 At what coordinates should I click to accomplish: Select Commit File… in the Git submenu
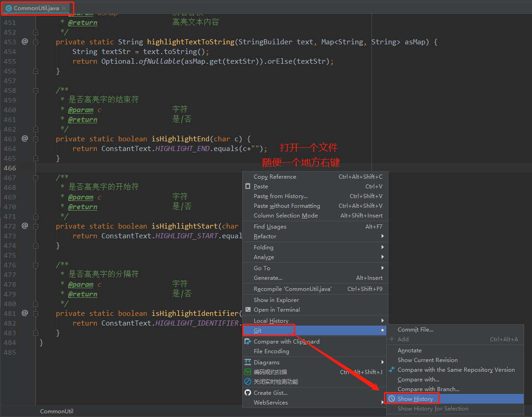point(455,329)
